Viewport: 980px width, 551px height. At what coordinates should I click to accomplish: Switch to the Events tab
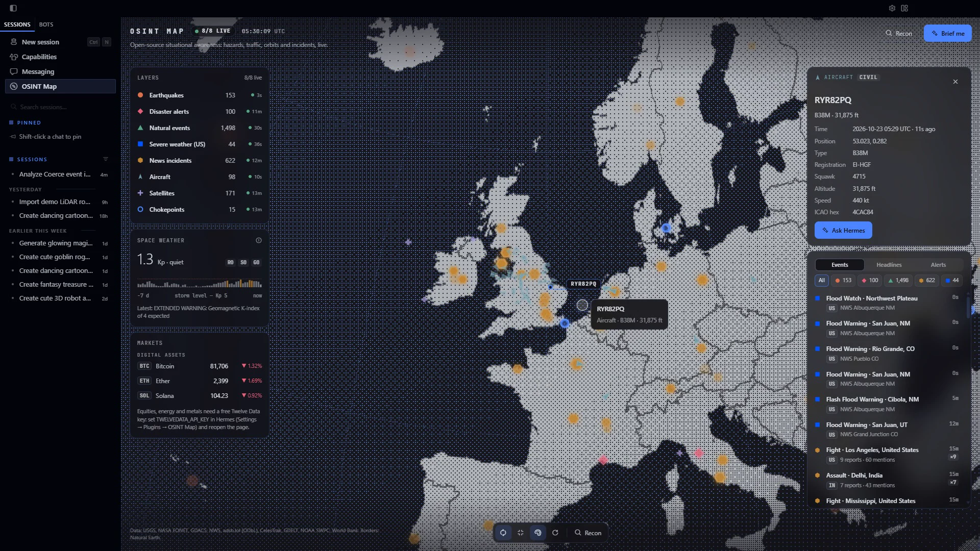[840, 265]
